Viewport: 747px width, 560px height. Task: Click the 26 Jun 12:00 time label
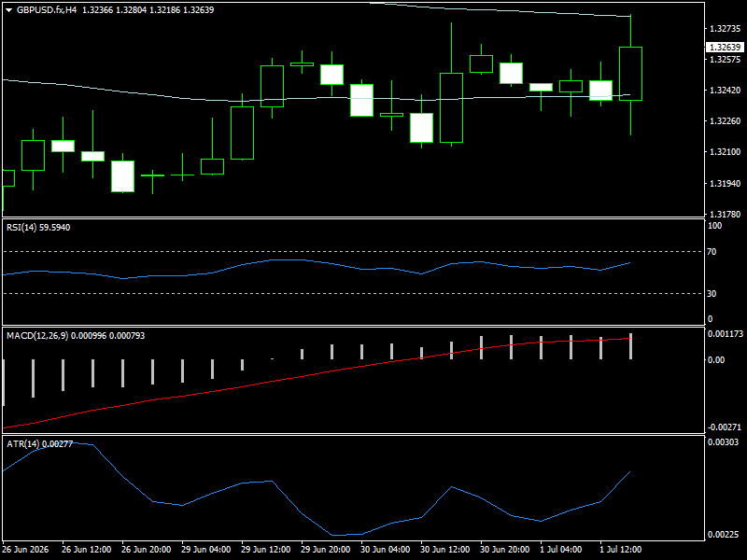86,550
